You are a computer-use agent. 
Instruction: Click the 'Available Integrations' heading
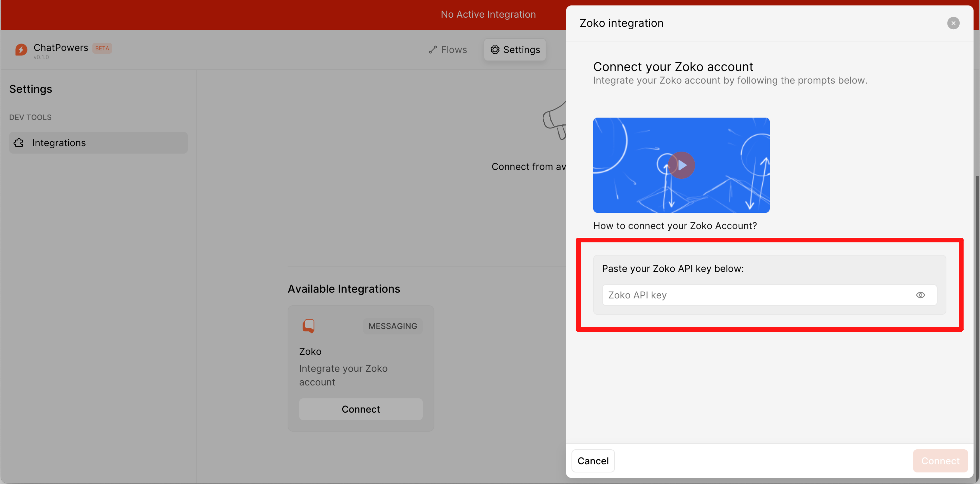(344, 289)
